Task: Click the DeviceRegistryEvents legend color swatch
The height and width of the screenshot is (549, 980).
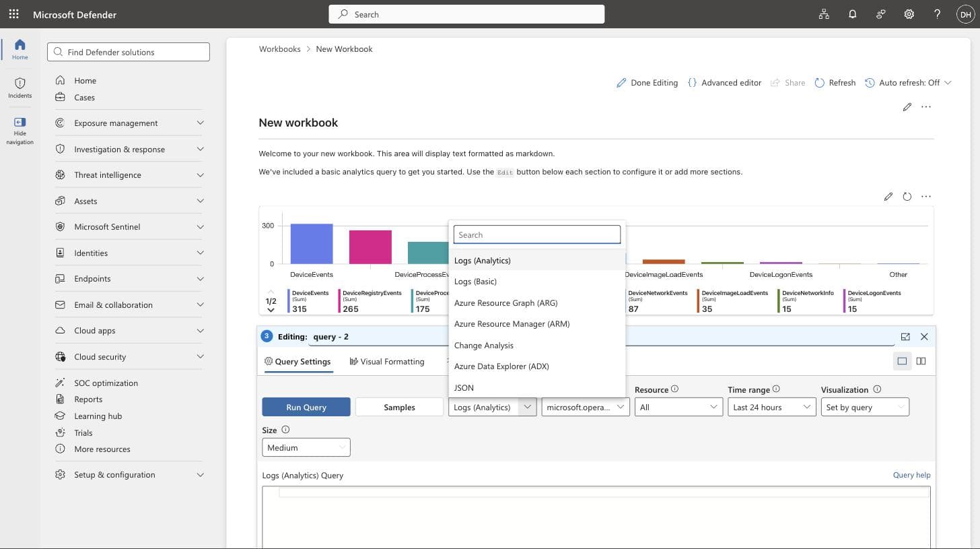Action: [x=339, y=301]
